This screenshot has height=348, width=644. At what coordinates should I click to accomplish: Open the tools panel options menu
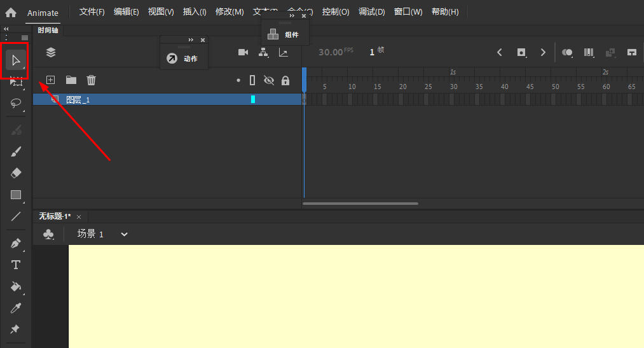point(25,38)
